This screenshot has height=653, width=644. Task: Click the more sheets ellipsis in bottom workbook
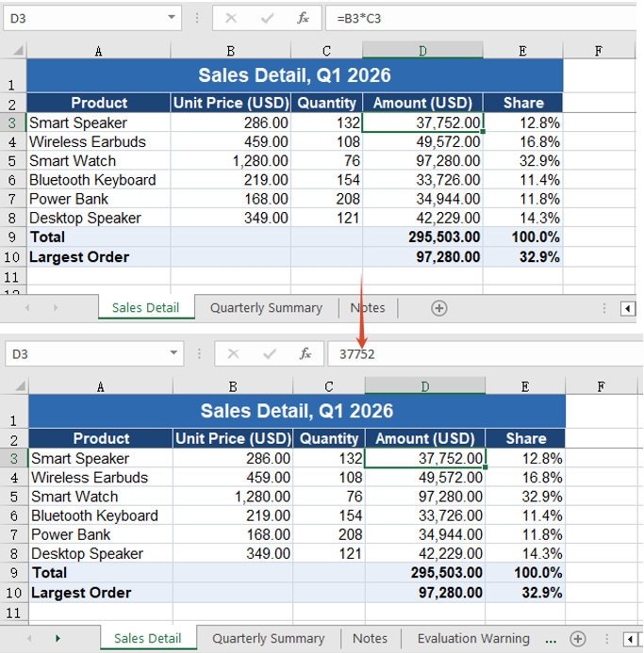click(551, 640)
